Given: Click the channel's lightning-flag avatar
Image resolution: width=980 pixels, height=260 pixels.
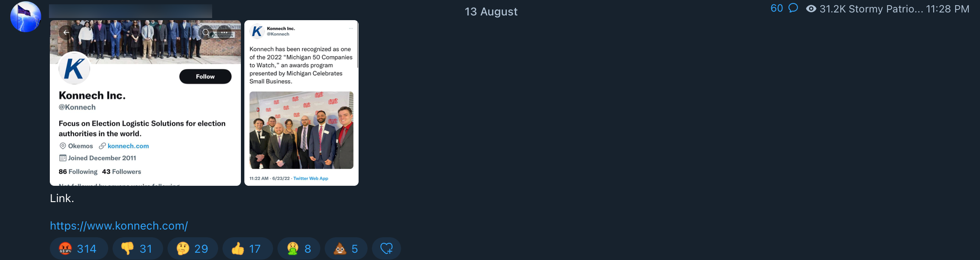Looking at the screenshot, I should pos(25,17).
